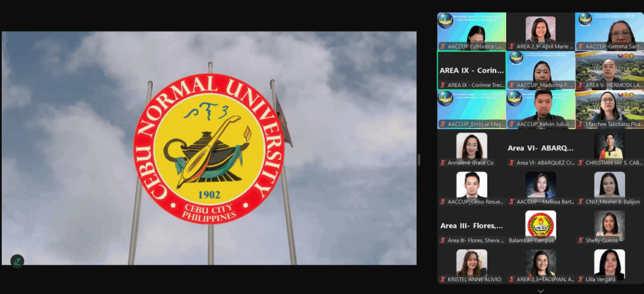
Task: Select AACCUP Eufrocena Lu video feed
Action: click(472, 31)
